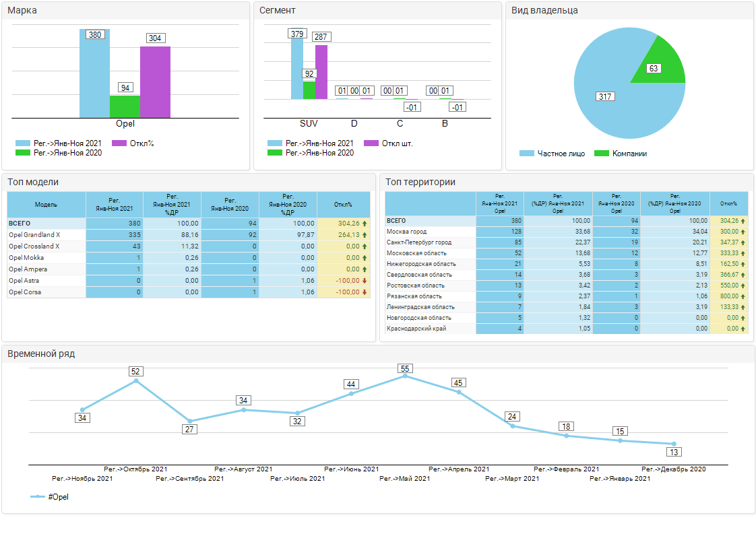The image size is (756, 534).
Task: Click green up arrow in Свердловская область row
Action: (x=743, y=275)
